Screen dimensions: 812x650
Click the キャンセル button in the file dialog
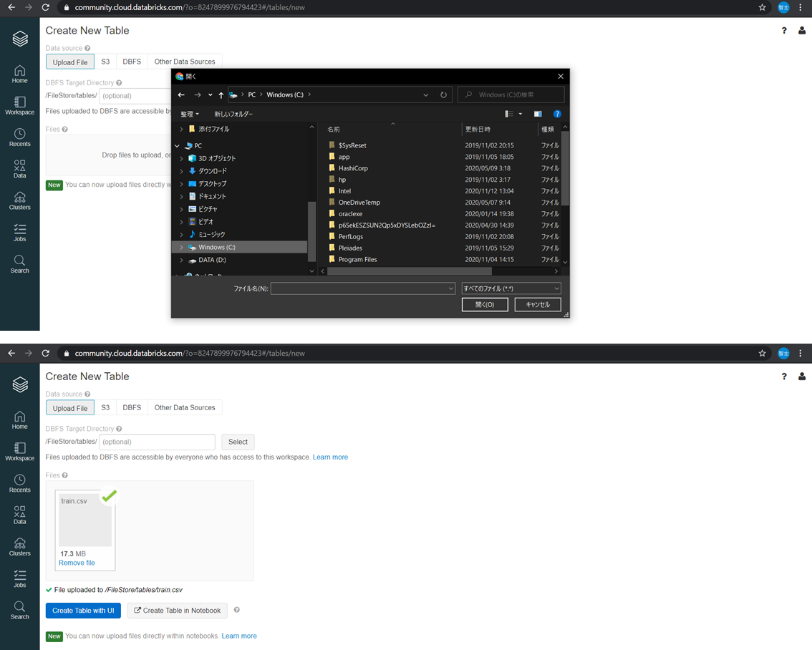(538, 304)
